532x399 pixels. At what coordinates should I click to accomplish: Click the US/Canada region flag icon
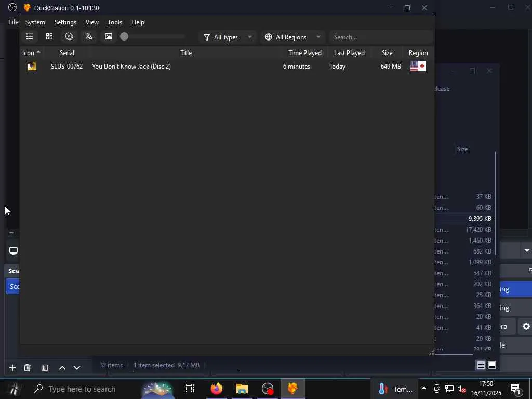[418, 66]
